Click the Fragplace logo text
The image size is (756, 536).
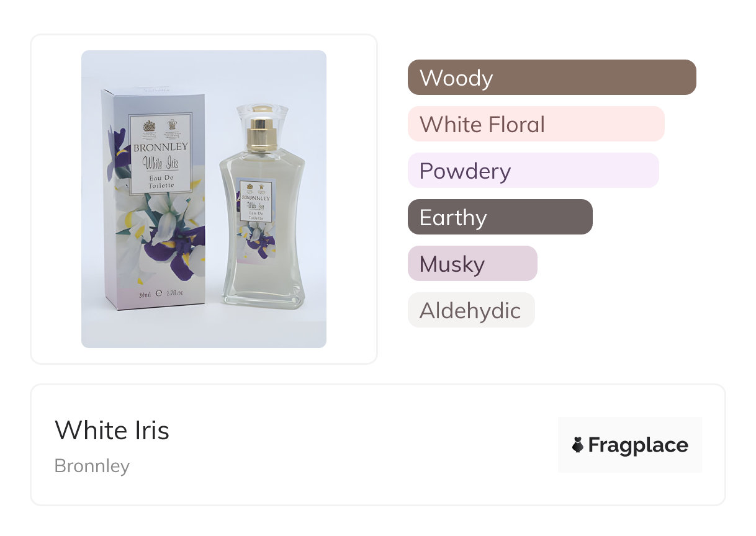tap(637, 445)
